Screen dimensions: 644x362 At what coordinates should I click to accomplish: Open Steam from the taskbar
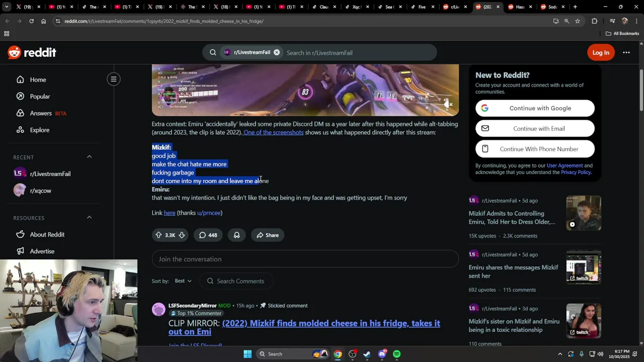(x=367, y=354)
